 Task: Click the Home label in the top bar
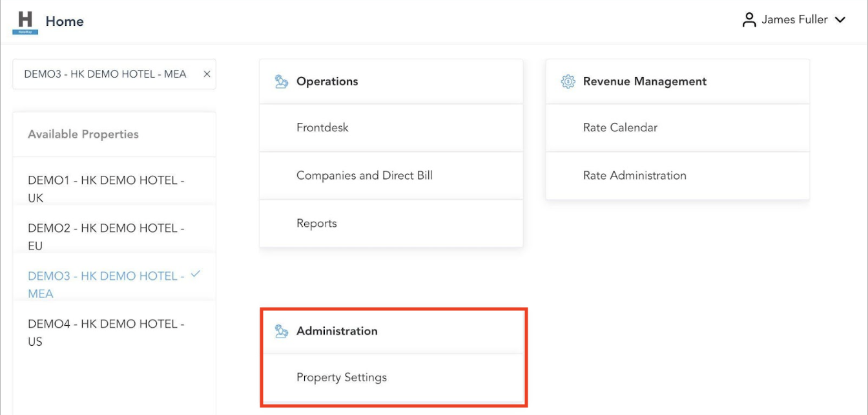65,21
